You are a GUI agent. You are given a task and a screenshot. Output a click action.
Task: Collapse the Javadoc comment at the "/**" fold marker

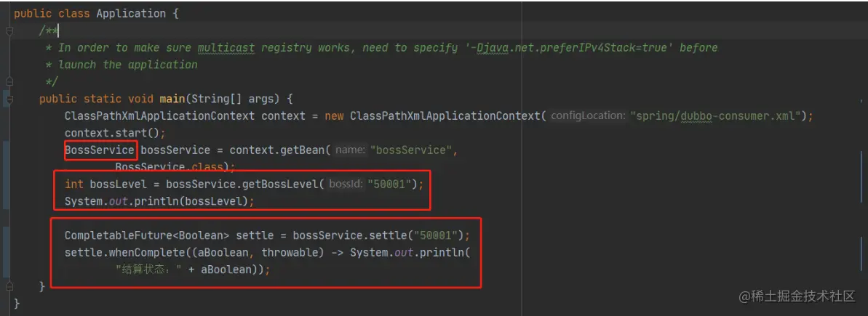pyautogui.click(x=9, y=31)
